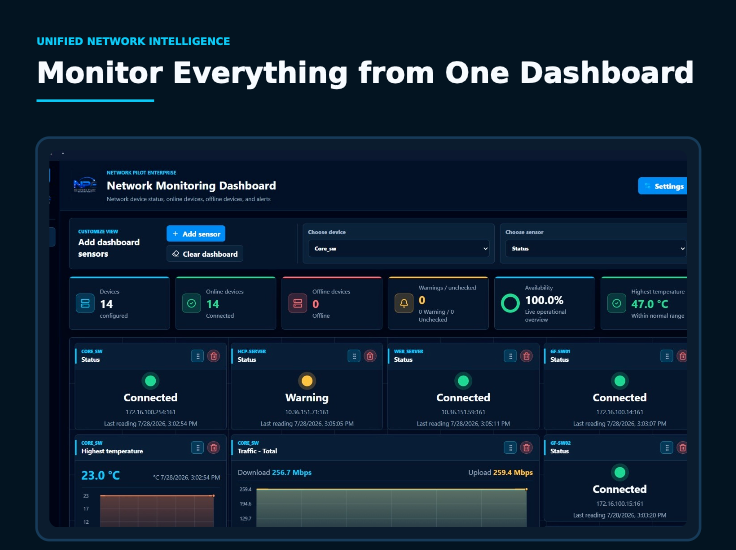
Task: Click the Offline devices 0 count
Action: (316, 304)
